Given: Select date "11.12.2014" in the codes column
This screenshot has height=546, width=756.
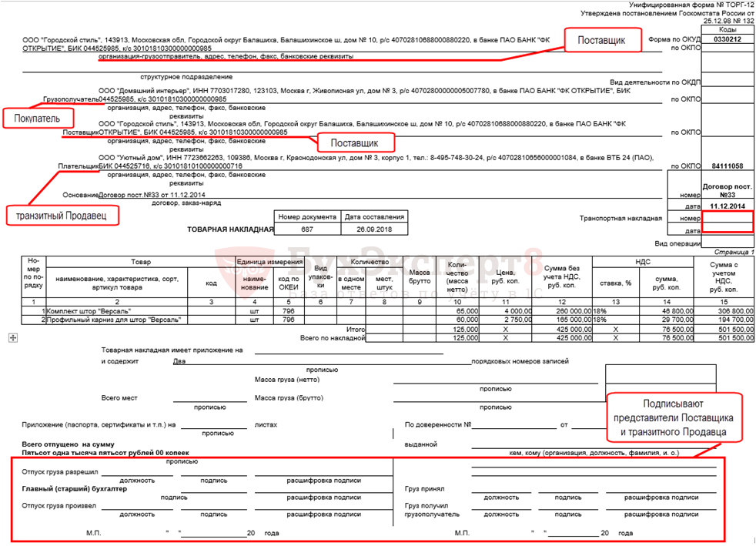Looking at the screenshot, I should pos(727,206).
